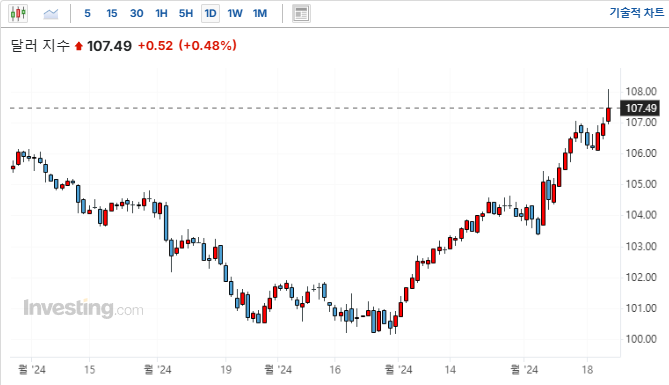This screenshot has width=669, height=385.
Task: Click the latest red candlestick near 107.49
Action: pyautogui.click(x=608, y=115)
